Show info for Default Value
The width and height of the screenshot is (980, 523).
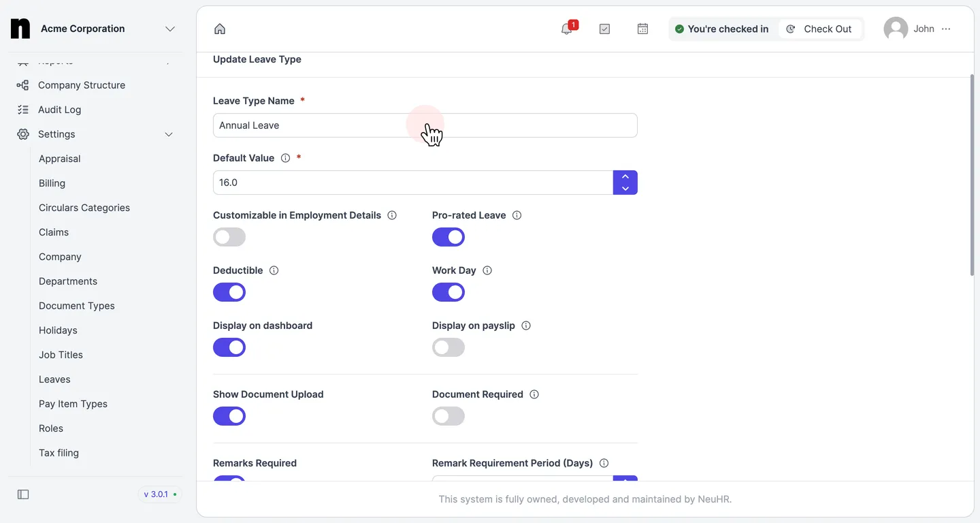285,158
